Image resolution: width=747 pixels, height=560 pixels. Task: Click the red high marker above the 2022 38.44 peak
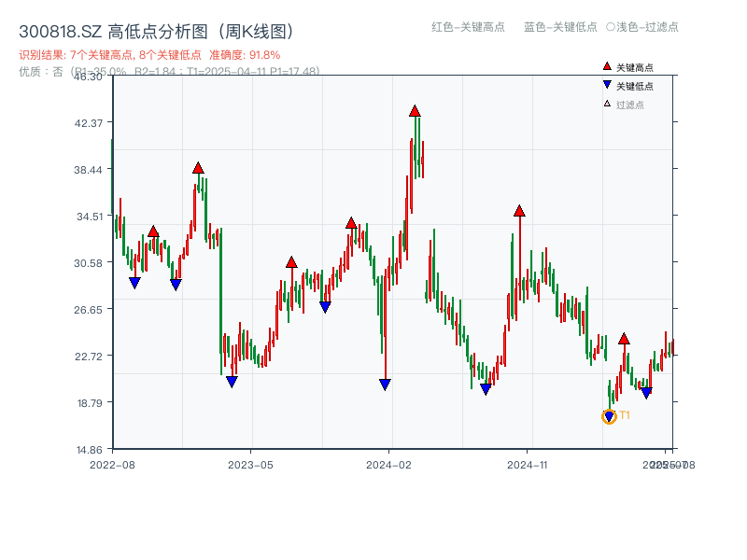tap(197, 169)
